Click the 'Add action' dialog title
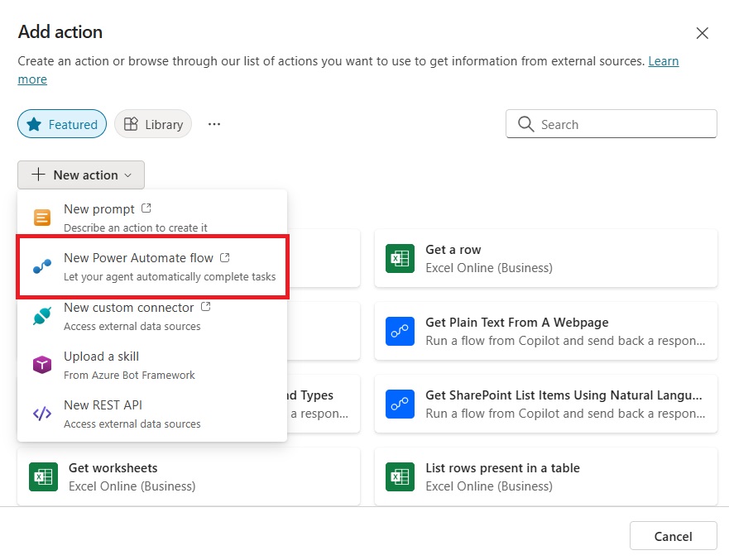Viewport: 729px width, 560px height. [x=60, y=32]
